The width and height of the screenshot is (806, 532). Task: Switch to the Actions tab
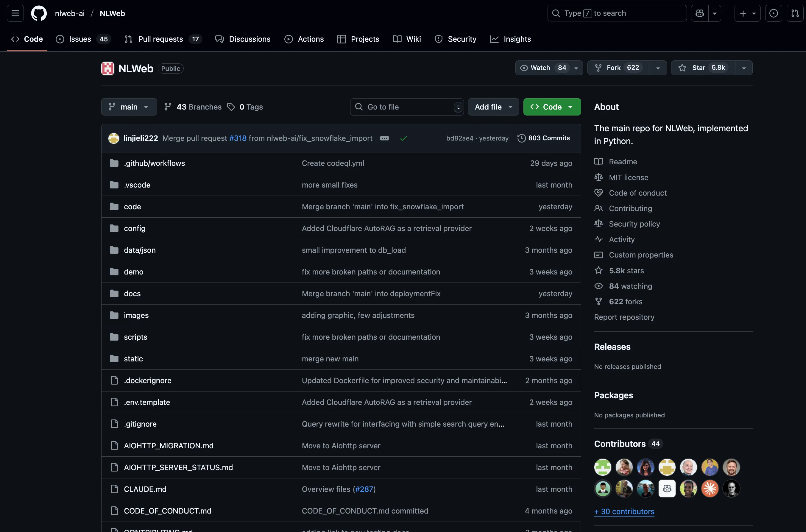(x=304, y=39)
